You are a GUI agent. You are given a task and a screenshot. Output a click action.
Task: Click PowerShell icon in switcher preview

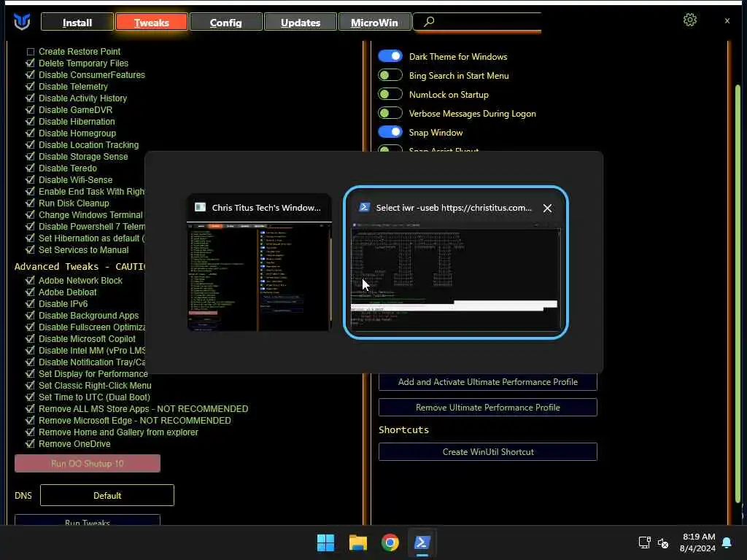point(365,207)
